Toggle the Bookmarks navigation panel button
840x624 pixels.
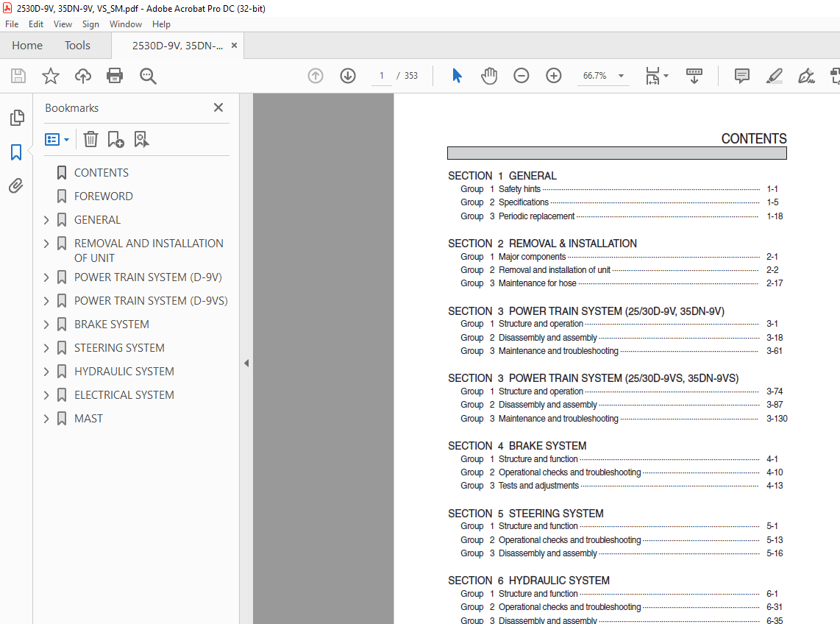[x=16, y=152]
